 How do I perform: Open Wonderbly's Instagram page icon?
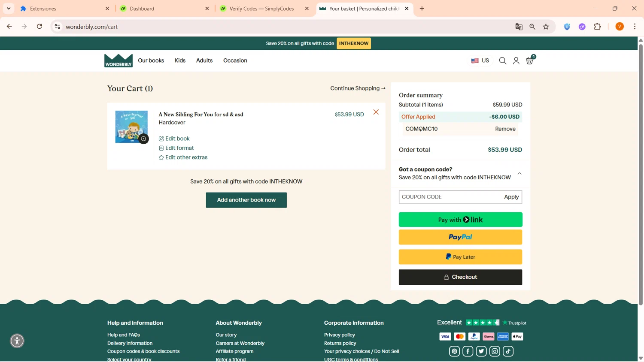click(495, 351)
